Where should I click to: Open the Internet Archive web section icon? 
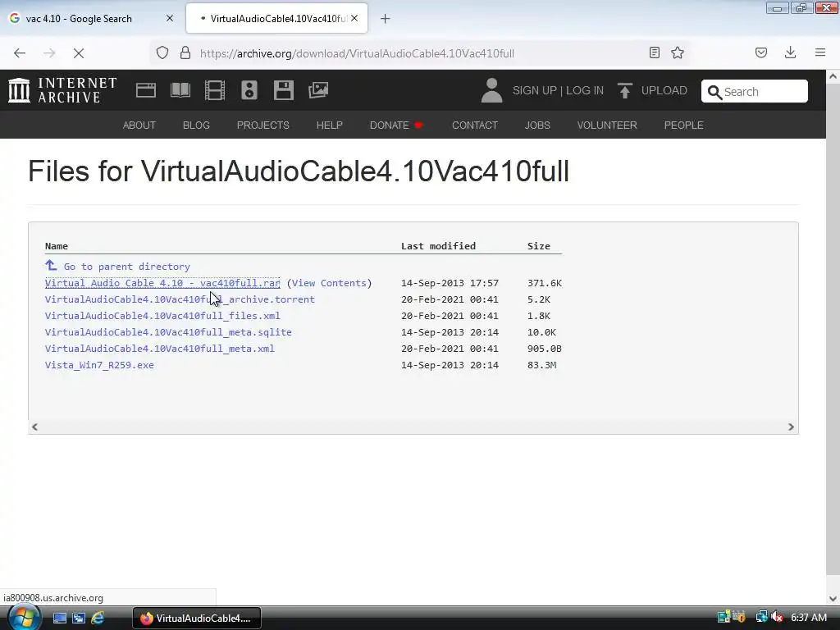coord(146,90)
